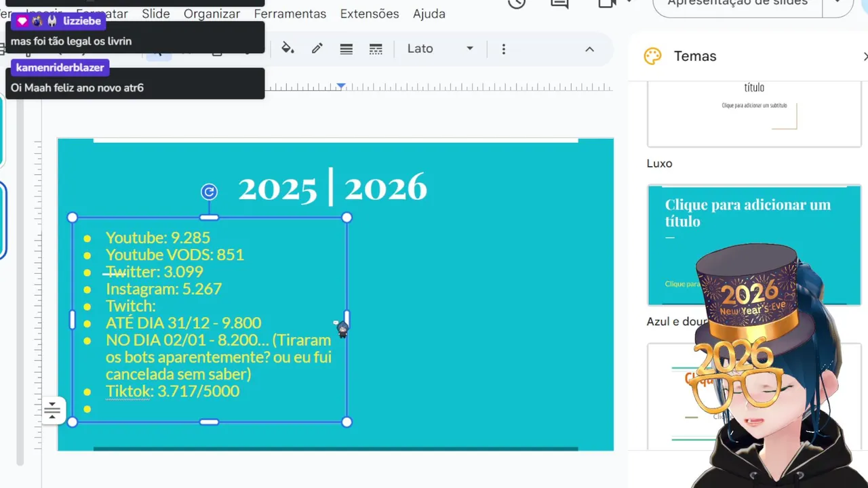Image resolution: width=868 pixels, height=488 pixels.
Task: Click the blue indent marker on the ruler
Action: click(341, 86)
